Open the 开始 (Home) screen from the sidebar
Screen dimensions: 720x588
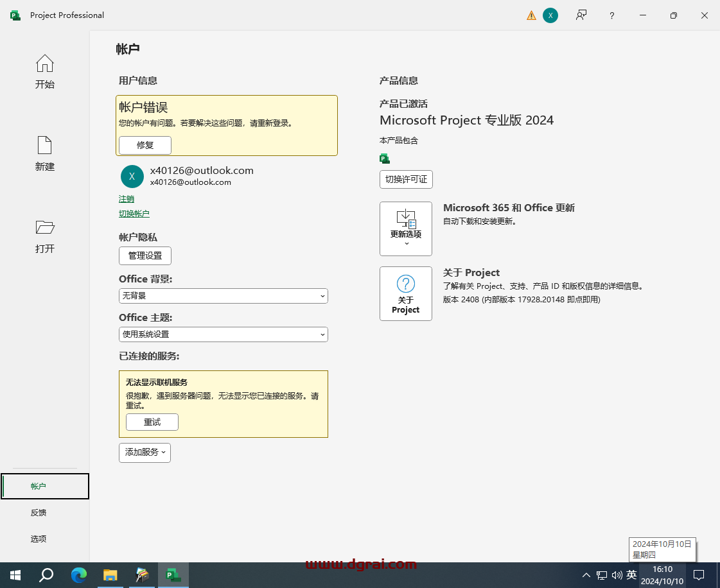[x=44, y=72]
